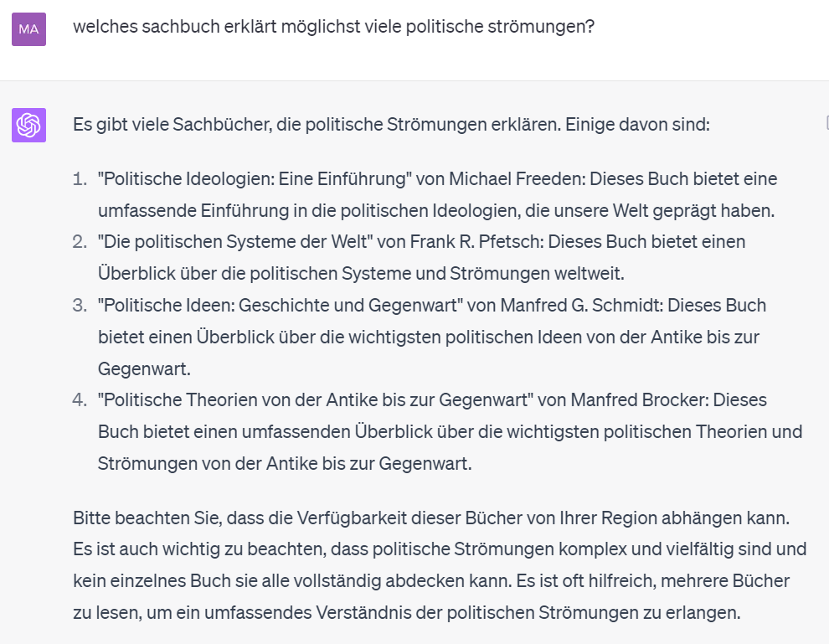829x644 pixels.
Task: Click list number 3 marker
Action: click(80, 305)
